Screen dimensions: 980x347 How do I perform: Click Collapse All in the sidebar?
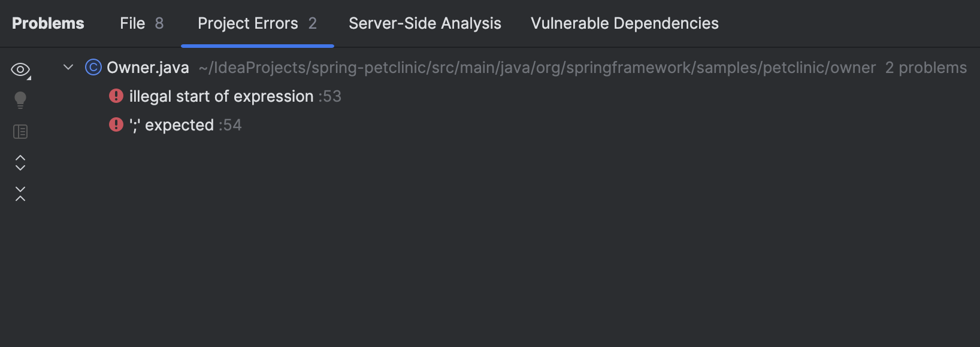click(20, 193)
